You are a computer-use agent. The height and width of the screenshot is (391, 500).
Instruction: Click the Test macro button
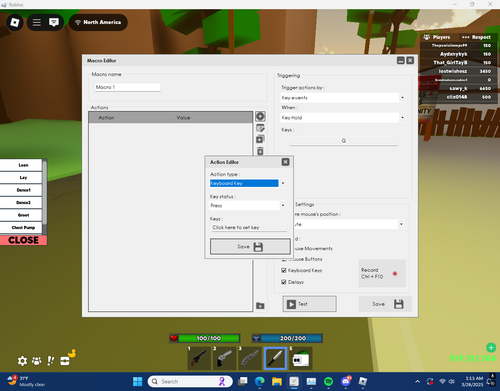(309, 304)
